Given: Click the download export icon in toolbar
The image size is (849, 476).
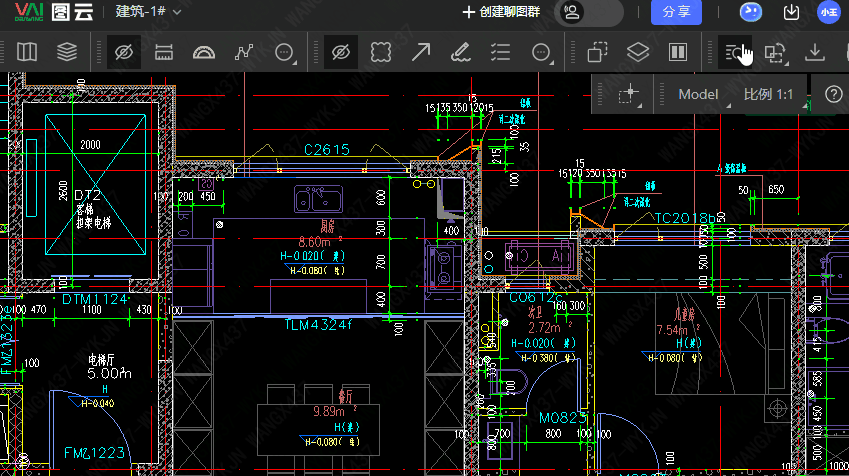Looking at the screenshot, I should coord(815,52).
